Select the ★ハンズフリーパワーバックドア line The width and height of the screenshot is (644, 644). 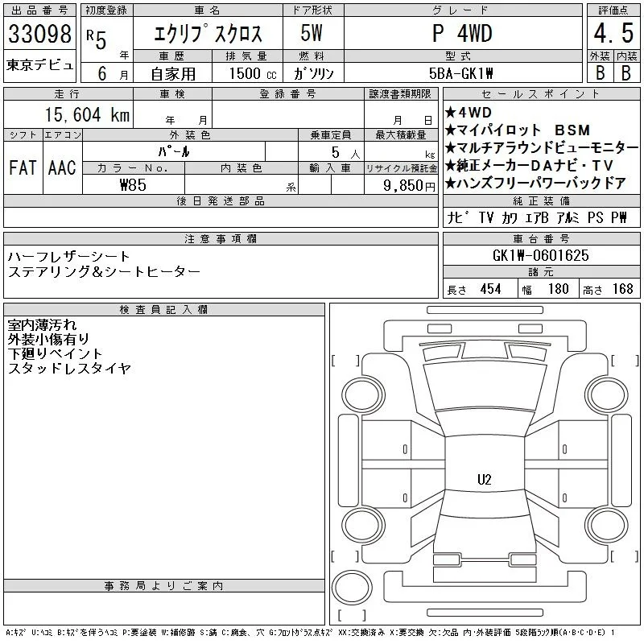click(535, 184)
